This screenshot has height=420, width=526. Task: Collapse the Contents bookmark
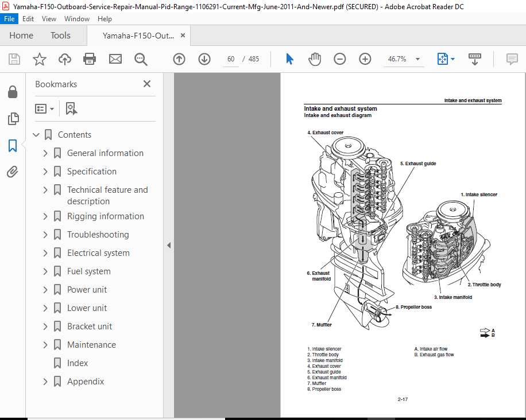pyautogui.click(x=36, y=135)
